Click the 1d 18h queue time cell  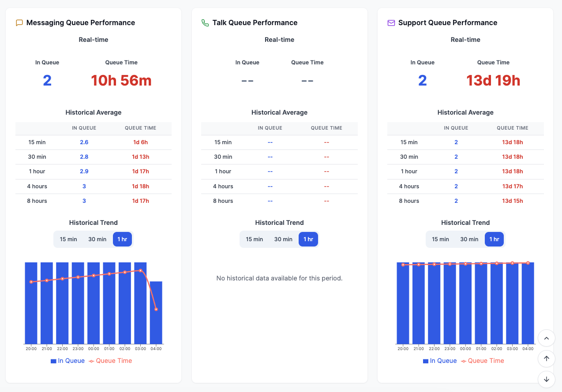pyautogui.click(x=141, y=187)
